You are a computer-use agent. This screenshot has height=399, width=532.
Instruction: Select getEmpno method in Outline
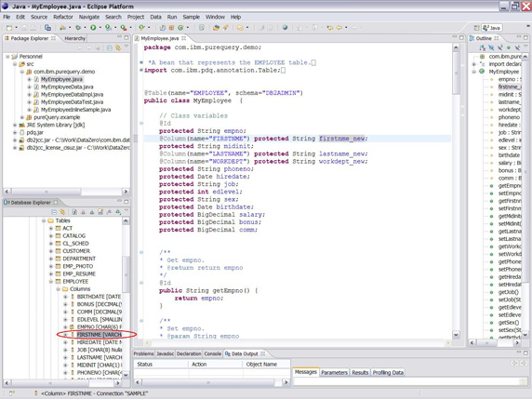click(x=510, y=186)
